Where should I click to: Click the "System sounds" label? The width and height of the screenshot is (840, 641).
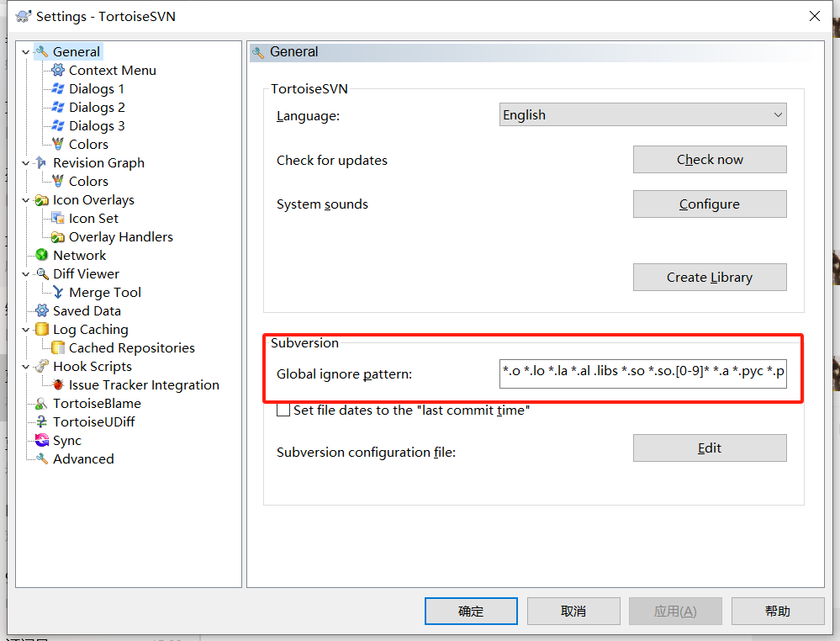coord(323,204)
